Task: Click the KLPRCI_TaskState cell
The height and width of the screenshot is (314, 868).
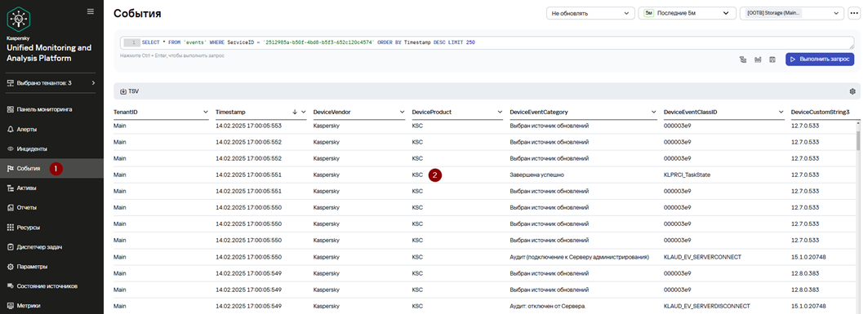Action: pos(687,175)
